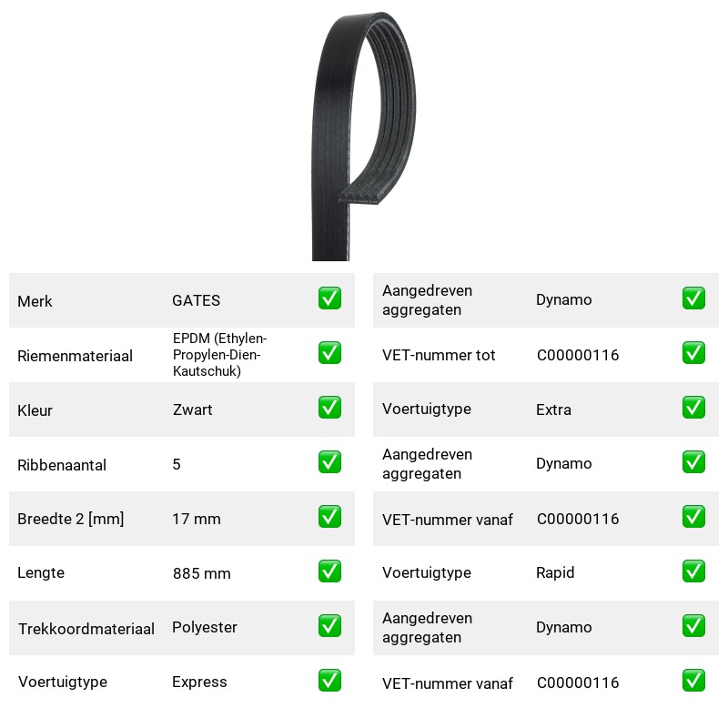Click the green check icon for Kleur Zwart
The image size is (728, 728).
329,407
